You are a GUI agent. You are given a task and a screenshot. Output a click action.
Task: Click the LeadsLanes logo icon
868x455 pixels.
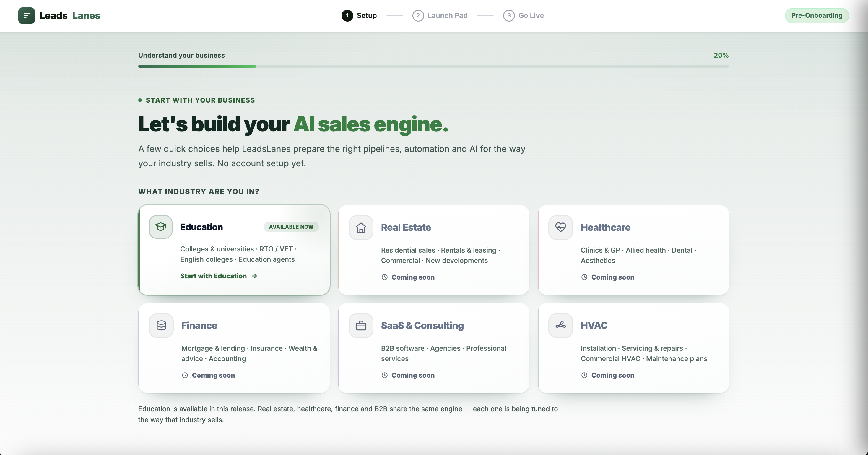(26, 15)
